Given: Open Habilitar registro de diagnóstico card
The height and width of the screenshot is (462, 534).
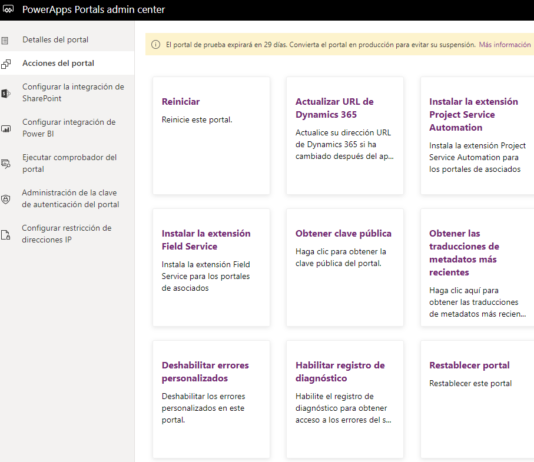Looking at the screenshot, I should pos(345,399).
